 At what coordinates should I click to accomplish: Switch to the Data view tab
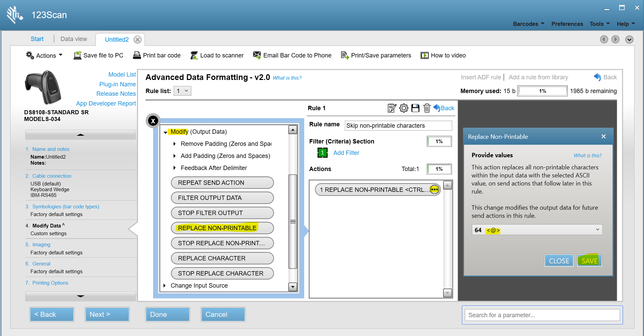[x=74, y=39]
